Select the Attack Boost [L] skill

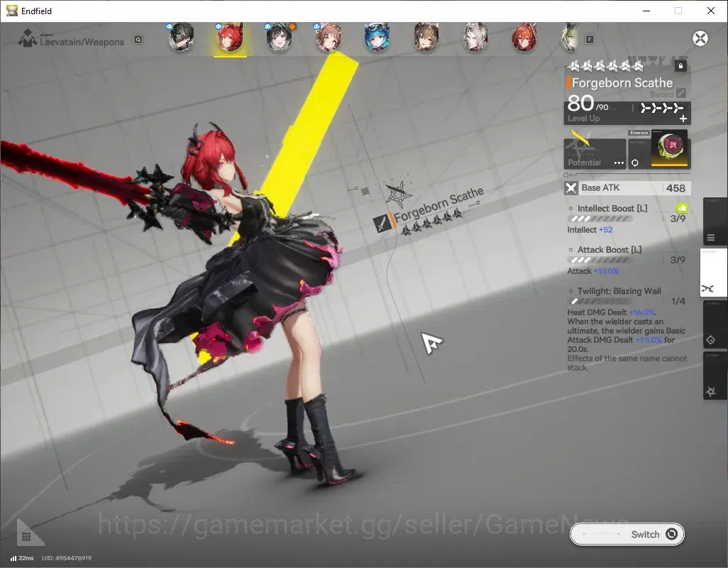[x=609, y=250]
